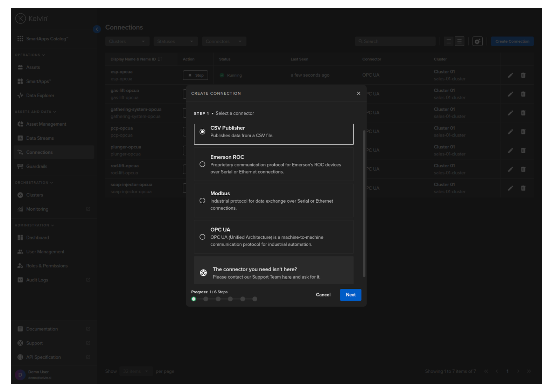Open the Connectors filter dropdown
Viewport: 553px width, 392px height.
point(224,42)
